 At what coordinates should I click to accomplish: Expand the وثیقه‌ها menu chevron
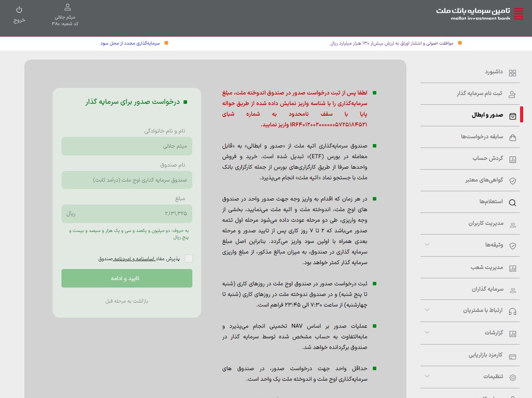coord(427,244)
